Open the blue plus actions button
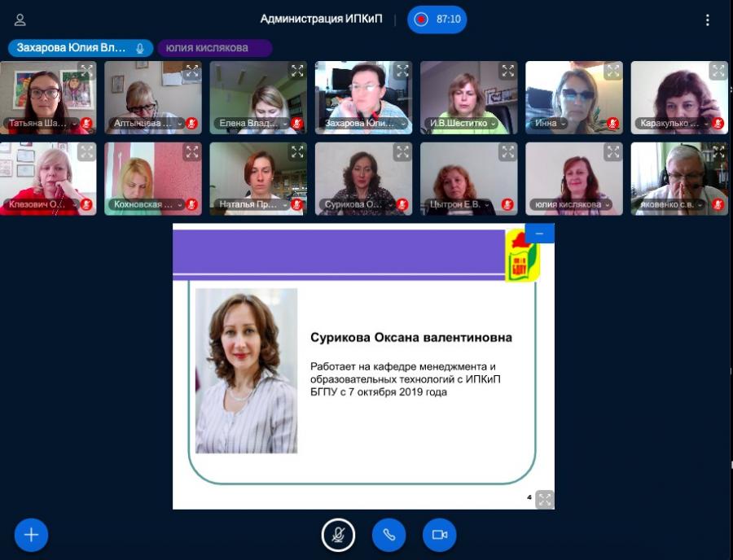 tap(31, 535)
